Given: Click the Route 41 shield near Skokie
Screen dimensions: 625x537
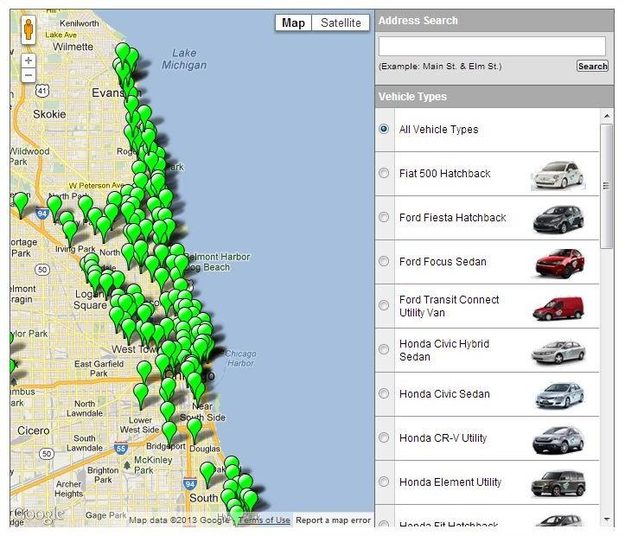Looking at the screenshot, I should coord(42,90).
